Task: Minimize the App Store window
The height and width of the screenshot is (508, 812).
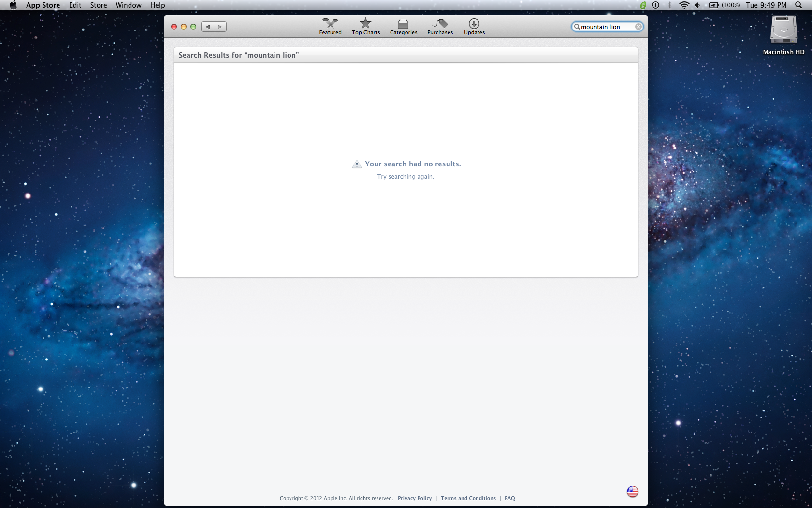Action: [184, 27]
